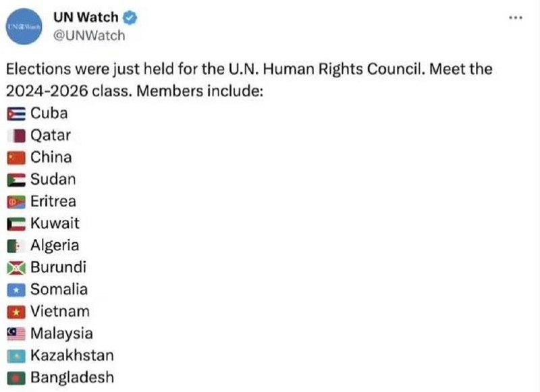Click the Eritrea flag emoji

click(x=16, y=202)
